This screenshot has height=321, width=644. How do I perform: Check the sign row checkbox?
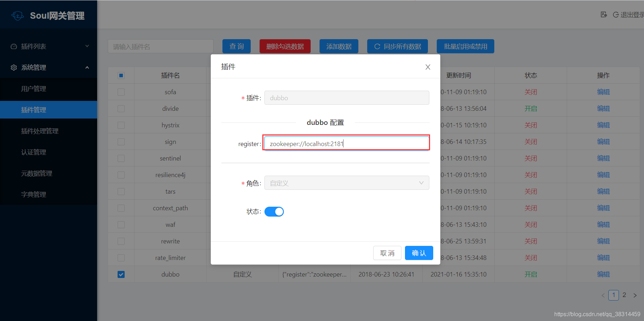(x=121, y=142)
